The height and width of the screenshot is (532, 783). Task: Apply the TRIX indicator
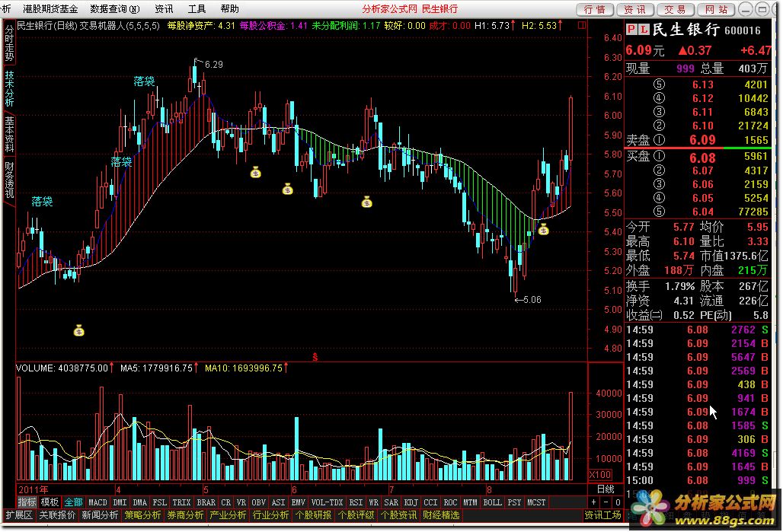(x=181, y=502)
